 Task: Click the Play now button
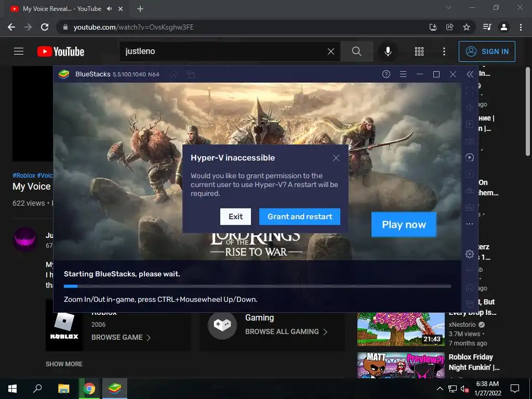pos(404,224)
